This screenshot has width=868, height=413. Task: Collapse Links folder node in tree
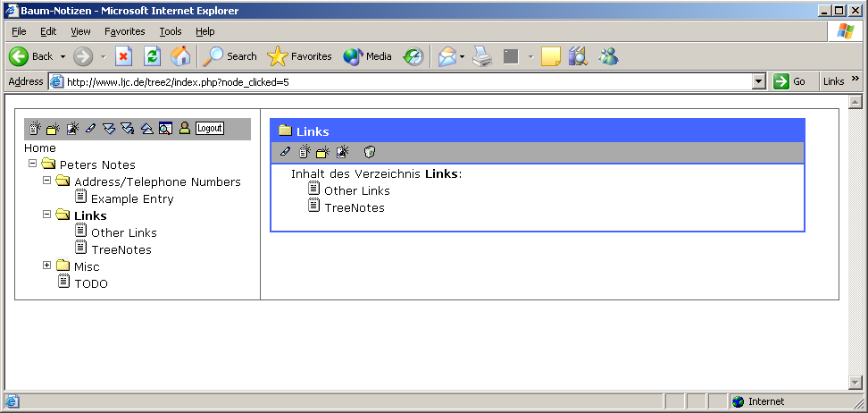(47, 214)
